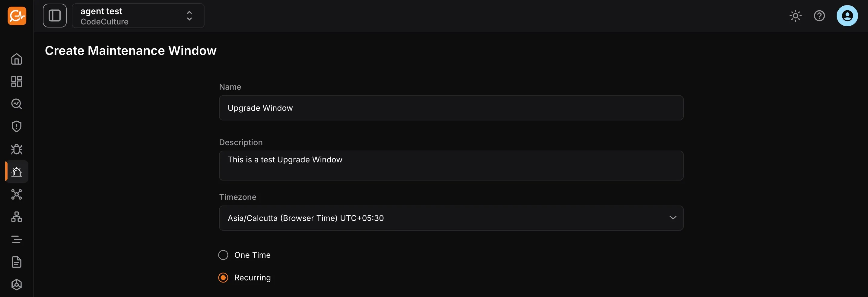This screenshot has height=297, width=868.
Task: Open the search analytics magnifier icon
Action: coord(17,104)
